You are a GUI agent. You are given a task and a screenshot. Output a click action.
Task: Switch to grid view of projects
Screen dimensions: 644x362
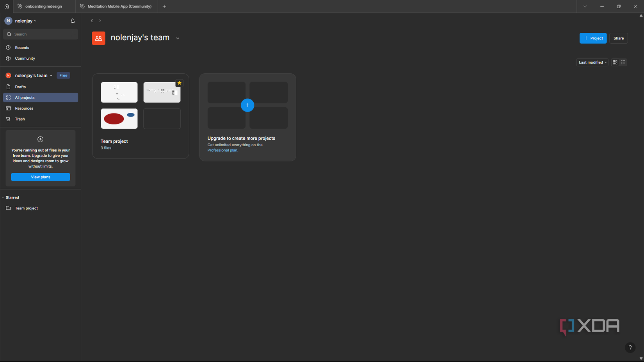coord(615,62)
